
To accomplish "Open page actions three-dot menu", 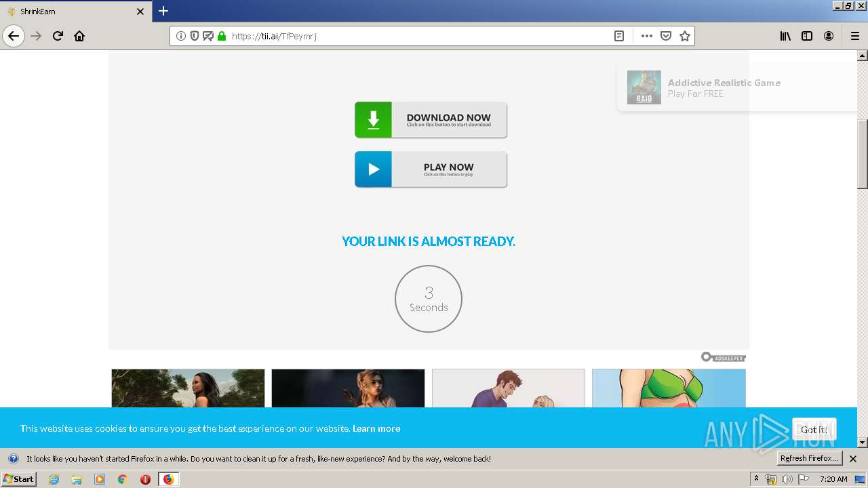I will click(x=647, y=36).
